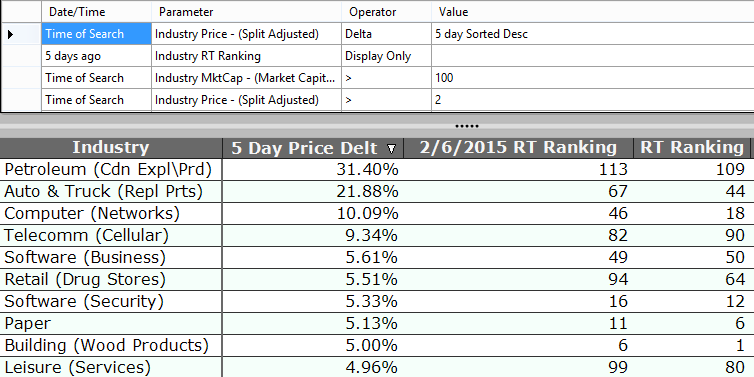Open the Display Only operator cell
This screenshot has height=377, width=754.
(387, 56)
